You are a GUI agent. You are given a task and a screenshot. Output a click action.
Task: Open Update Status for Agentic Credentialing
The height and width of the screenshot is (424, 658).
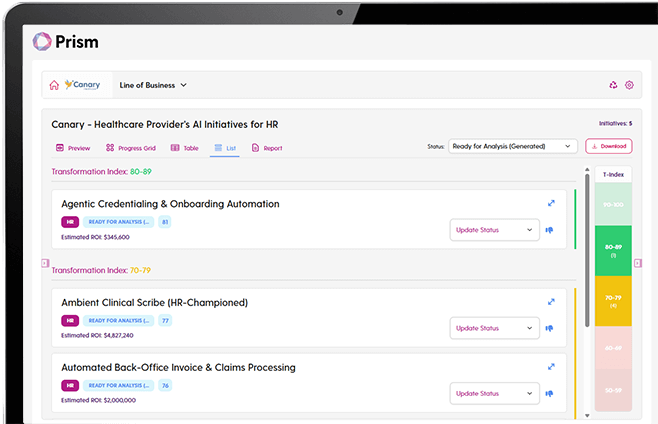tap(495, 229)
